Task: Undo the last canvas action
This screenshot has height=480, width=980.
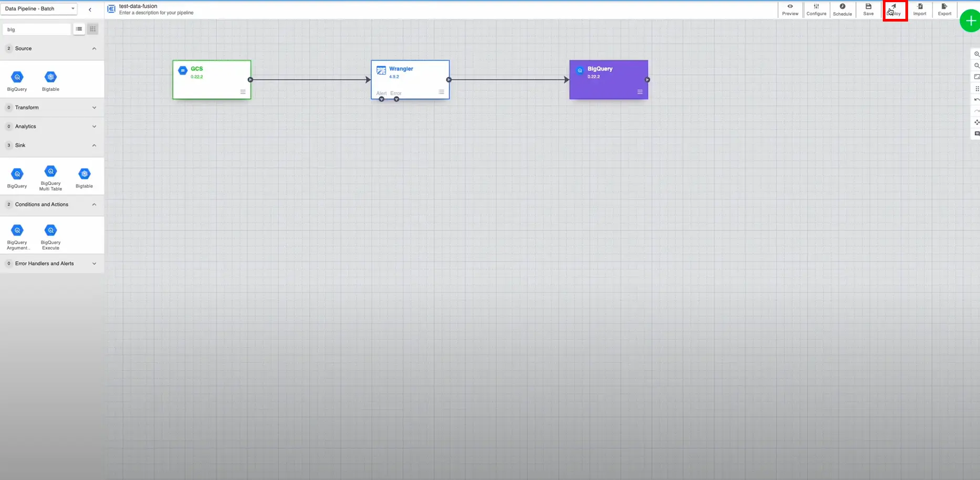Action: 976,100
